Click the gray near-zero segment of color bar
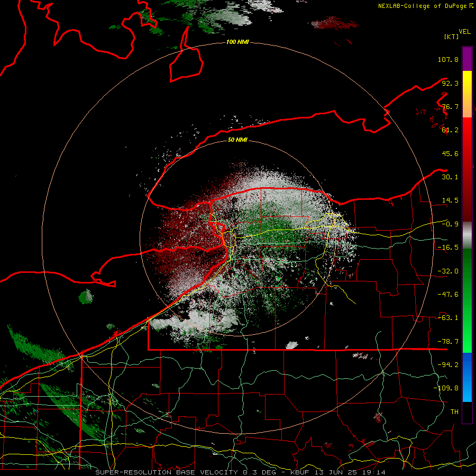 (x=467, y=235)
